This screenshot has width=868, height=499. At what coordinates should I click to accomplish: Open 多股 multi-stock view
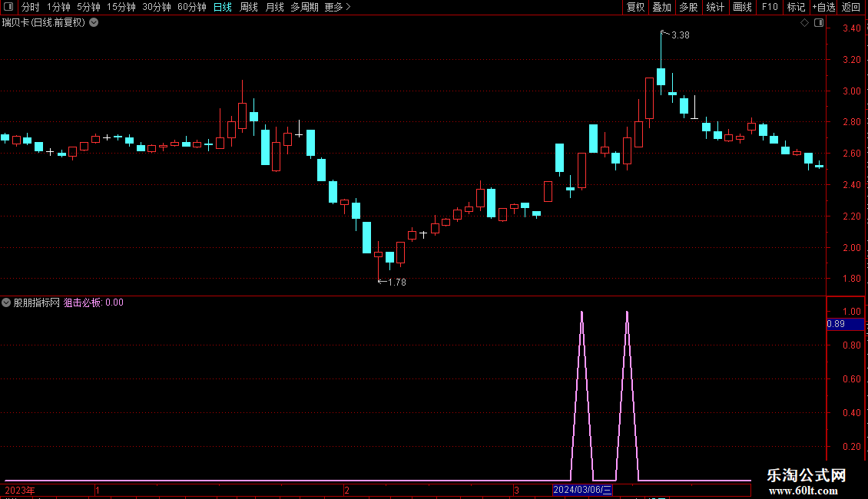pos(688,7)
